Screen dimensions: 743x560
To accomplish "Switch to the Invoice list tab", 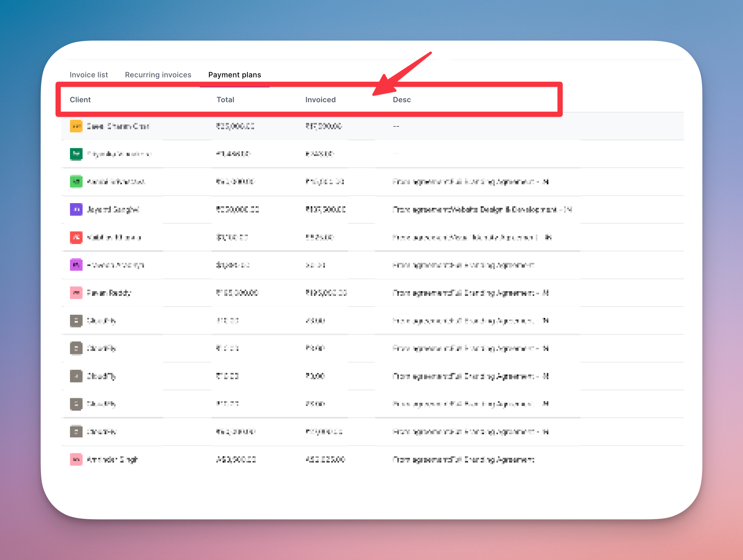I will pyautogui.click(x=89, y=75).
